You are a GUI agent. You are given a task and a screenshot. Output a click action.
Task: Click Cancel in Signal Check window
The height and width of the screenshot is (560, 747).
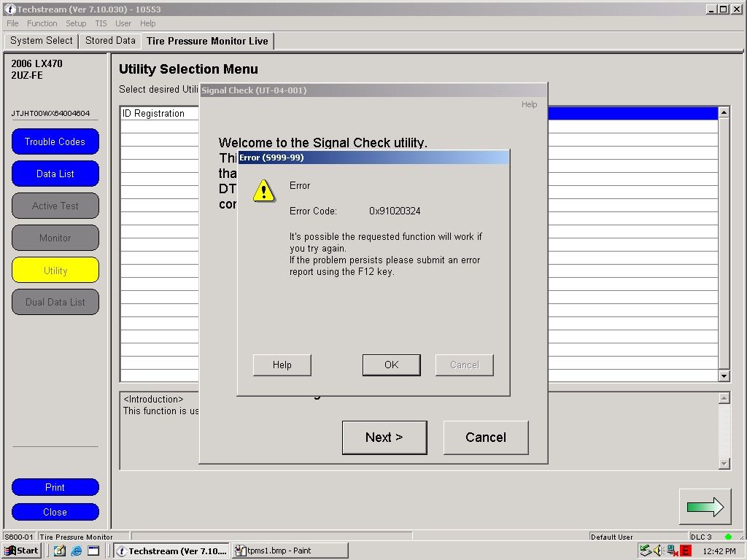[486, 437]
